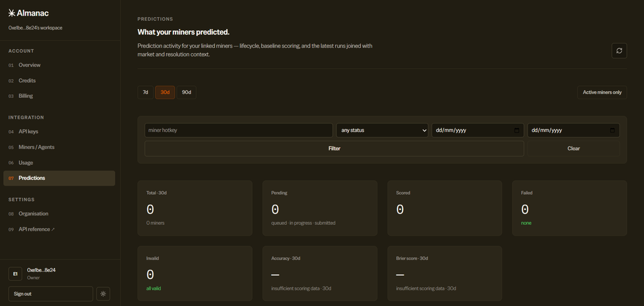This screenshot has width=644, height=306.
Task: Toggle Active miners only filter
Action: [x=602, y=92]
